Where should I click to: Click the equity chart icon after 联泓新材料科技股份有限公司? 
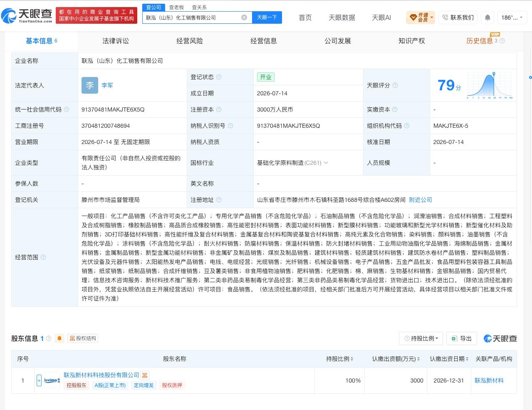[x=145, y=375]
